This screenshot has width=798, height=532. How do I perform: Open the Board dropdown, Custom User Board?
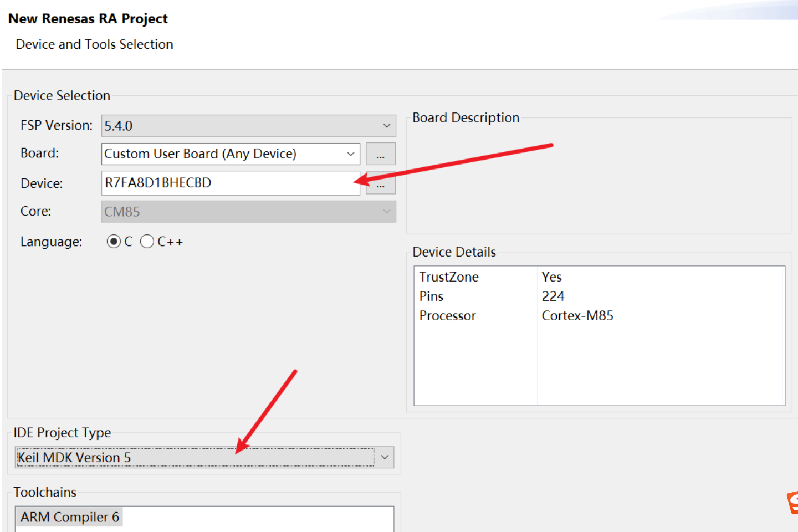231,154
